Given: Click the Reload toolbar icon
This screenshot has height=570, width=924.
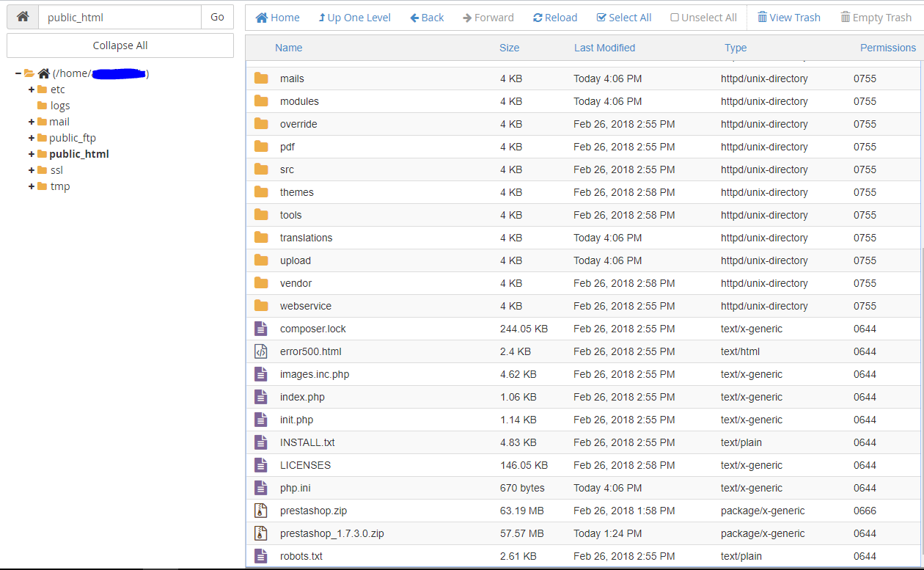Looking at the screenshot, I should [538, 18].
